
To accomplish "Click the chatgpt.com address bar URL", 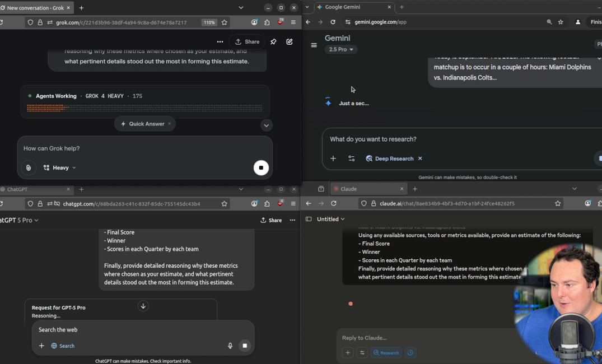I will (x=132, y=204).
